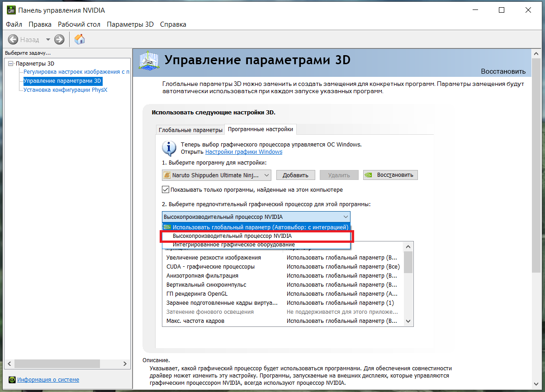
Task: Open the program selection combo box
Action: tap(216, 175)
